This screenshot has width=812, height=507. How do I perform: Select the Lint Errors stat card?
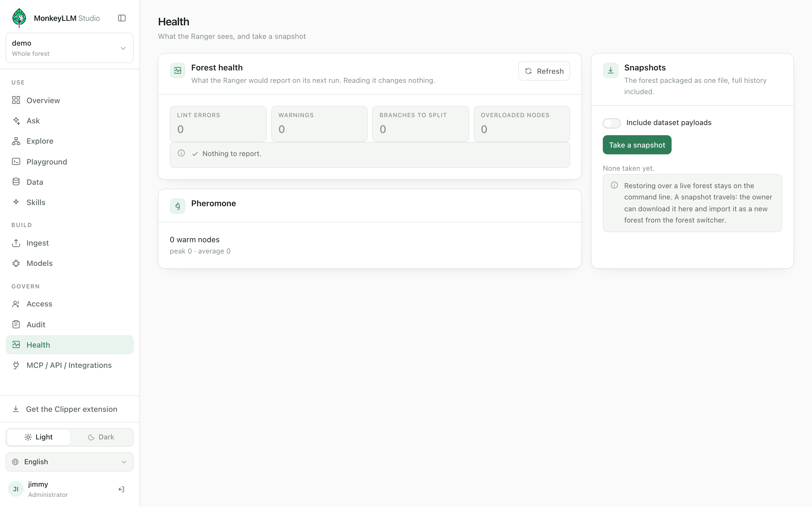(x=218, y=124)
